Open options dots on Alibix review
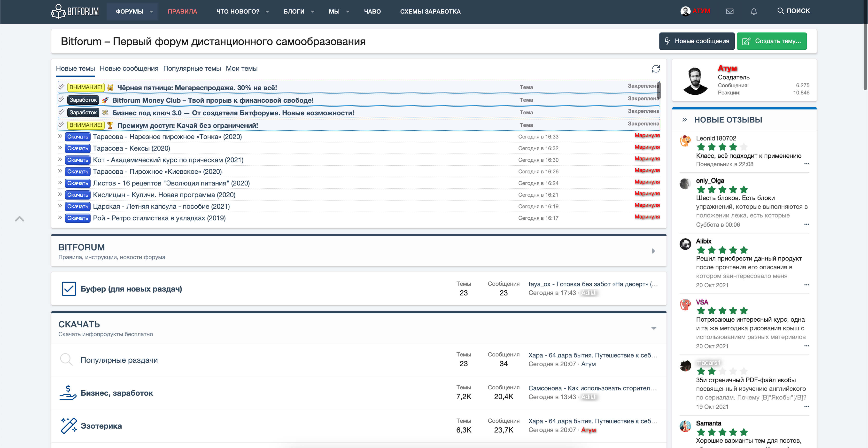Viewport: 868px width, 448px height. point(807,285)
